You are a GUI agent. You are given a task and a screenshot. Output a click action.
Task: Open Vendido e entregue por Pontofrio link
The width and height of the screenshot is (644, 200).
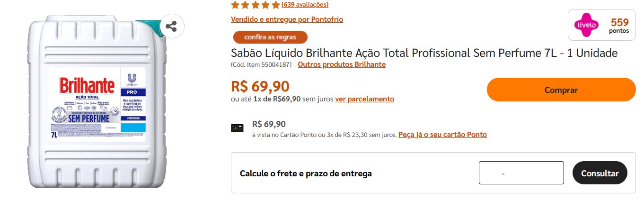pos(287,19)
